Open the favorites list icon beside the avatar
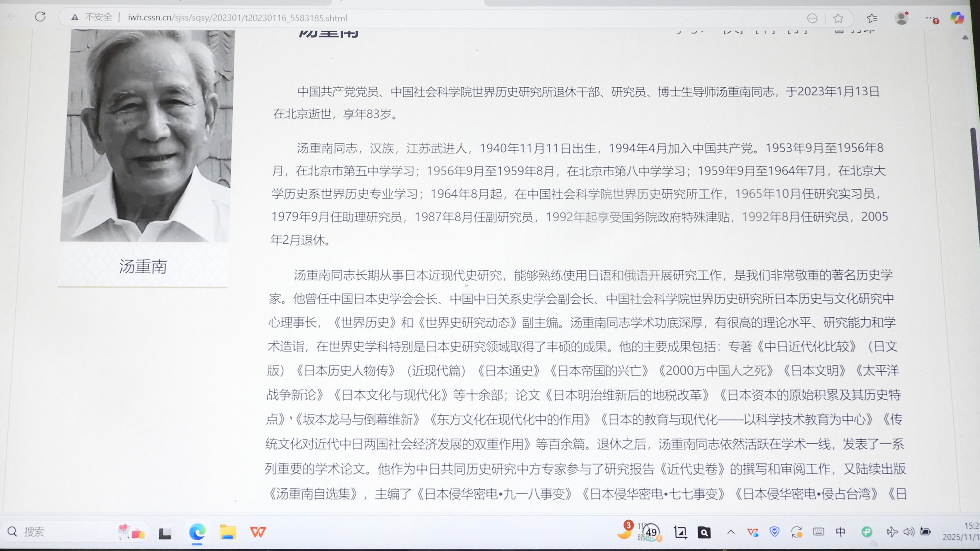The width and height of the screenshot is (980, 551). [x=873, y=18]
